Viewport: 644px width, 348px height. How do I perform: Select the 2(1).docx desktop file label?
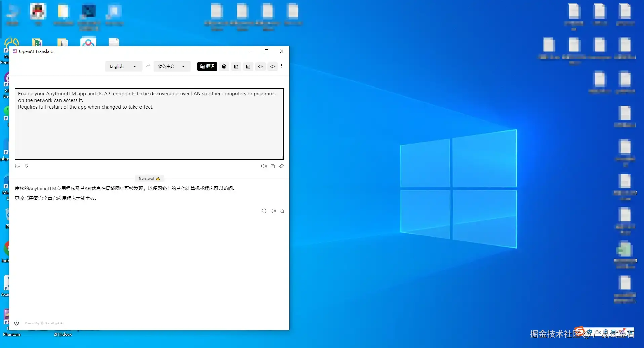point(63,334)
